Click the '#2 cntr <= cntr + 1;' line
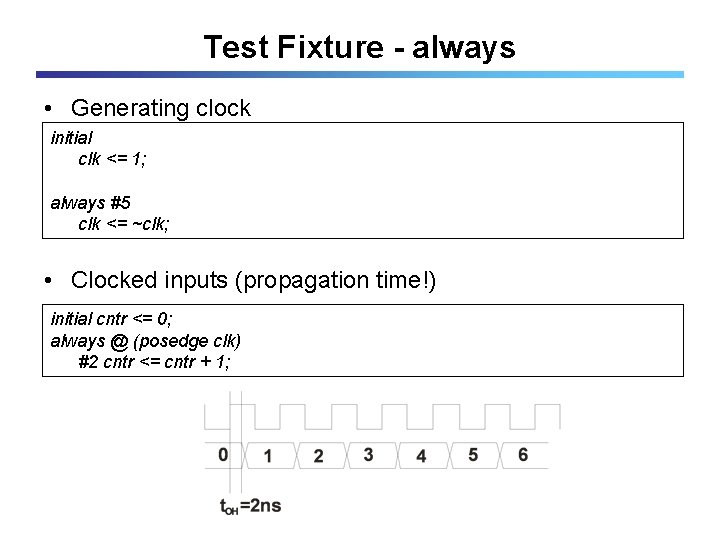The image size is (720, 540). [154, 362]
